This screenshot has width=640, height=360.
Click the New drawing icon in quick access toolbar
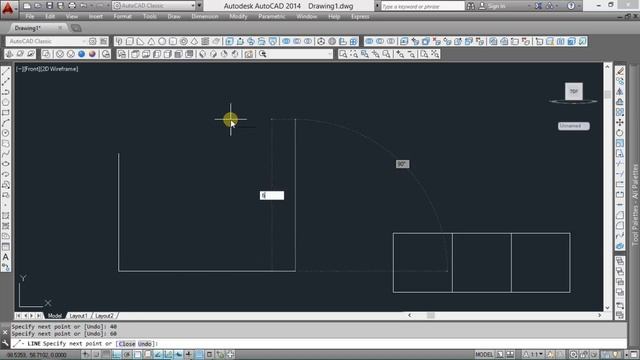[27, 6]
